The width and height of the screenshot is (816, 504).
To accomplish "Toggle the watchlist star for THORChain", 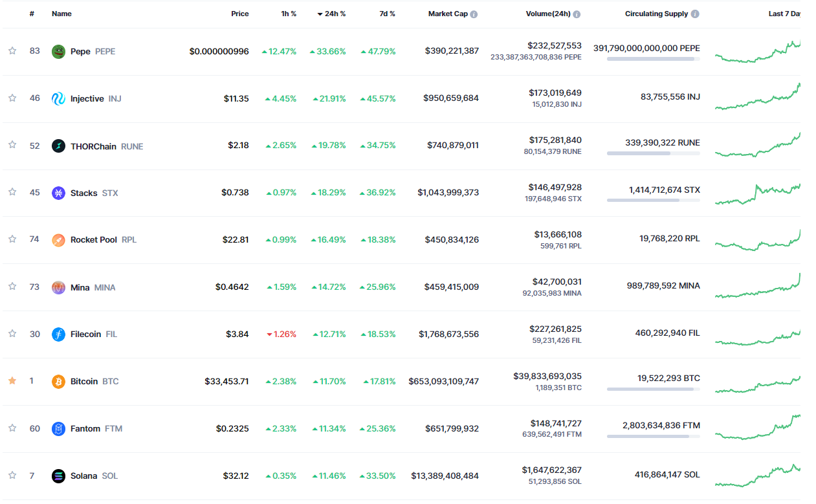I will point(12,145).
